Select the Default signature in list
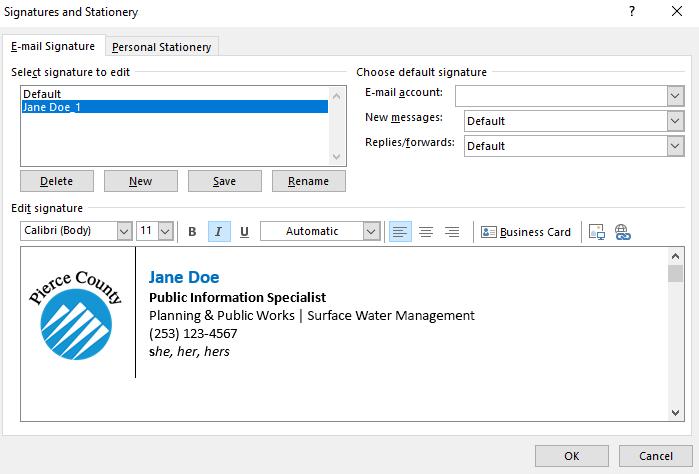The width and height of the screenshot is (699, 474). (42, 94)
